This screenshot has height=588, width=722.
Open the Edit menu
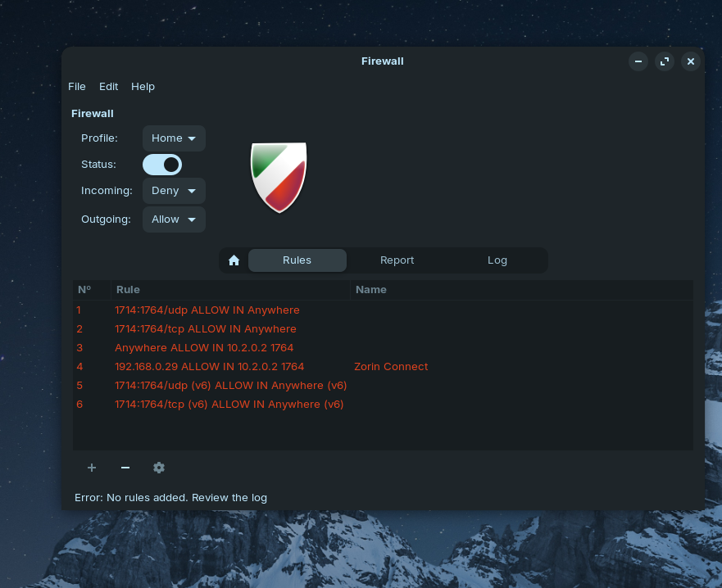click(109, 87)
